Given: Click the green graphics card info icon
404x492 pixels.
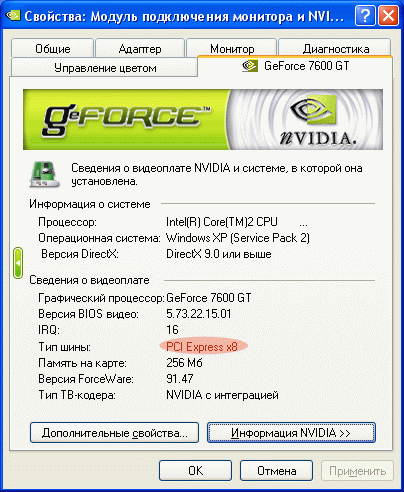Looking at the screenshot, I should 44,174.
